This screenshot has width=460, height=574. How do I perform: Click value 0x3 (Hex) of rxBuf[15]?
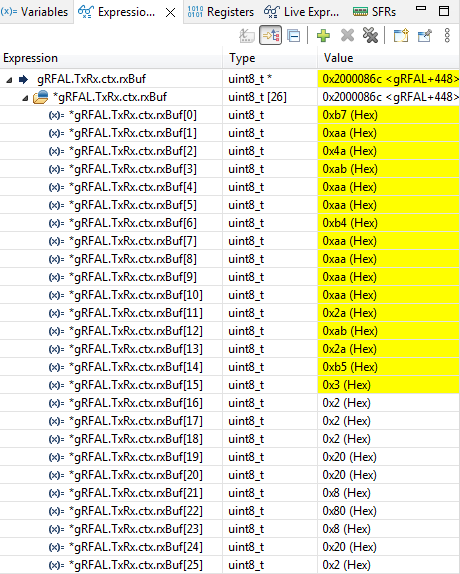347,385
